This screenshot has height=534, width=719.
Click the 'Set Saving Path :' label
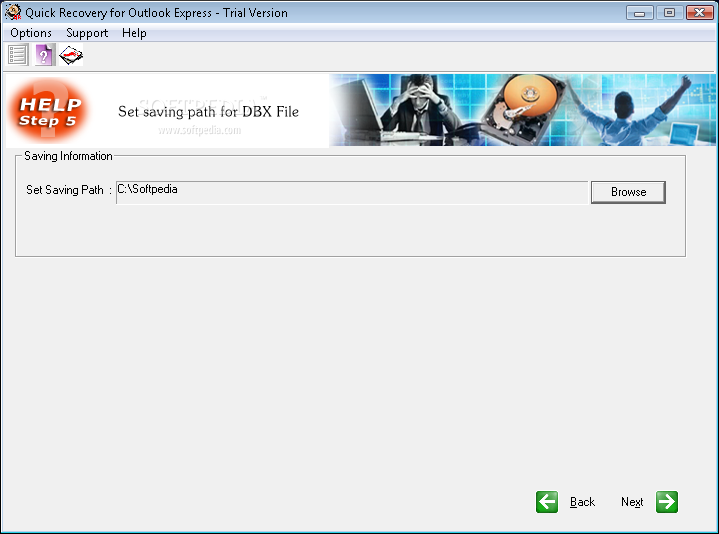coord(69,190)
